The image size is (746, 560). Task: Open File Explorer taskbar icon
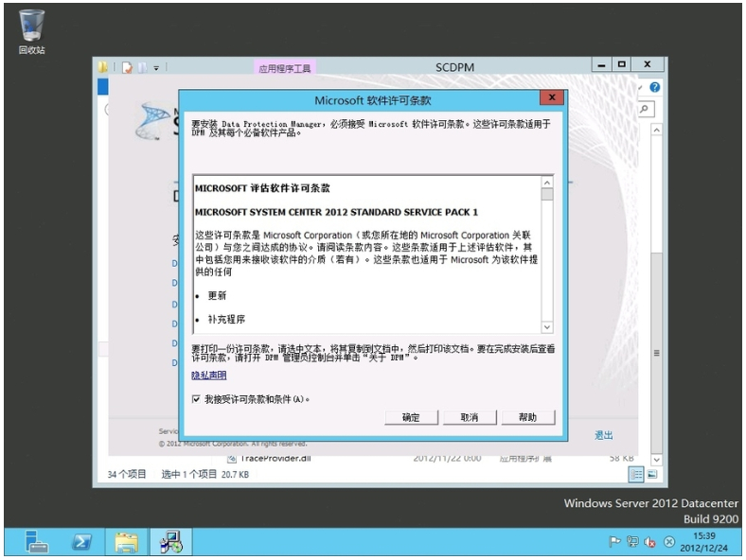coord(126,542)
